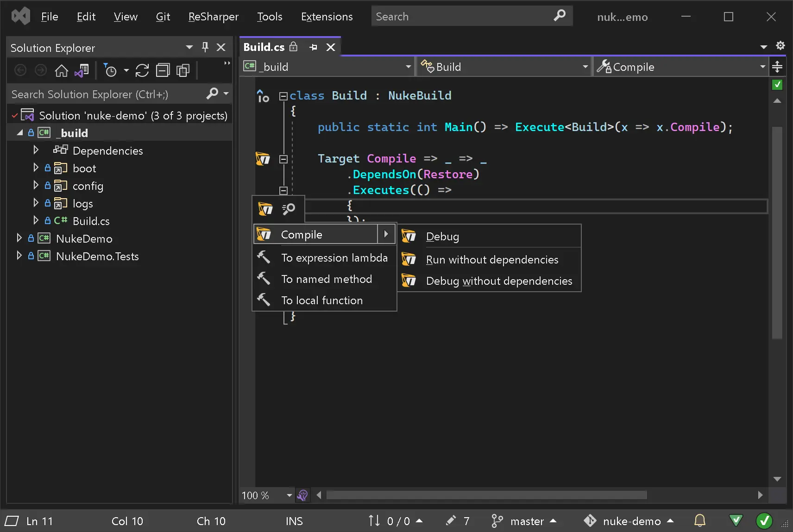Click the green ReSharper status checkmark above the scrollbar
The image size is (793, 532).
[777, 85]
